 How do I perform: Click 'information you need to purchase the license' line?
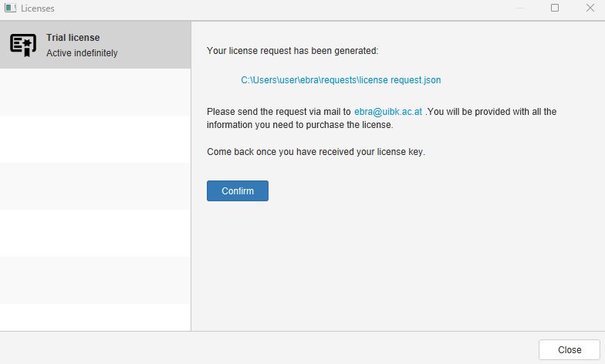tap(300, 125)
